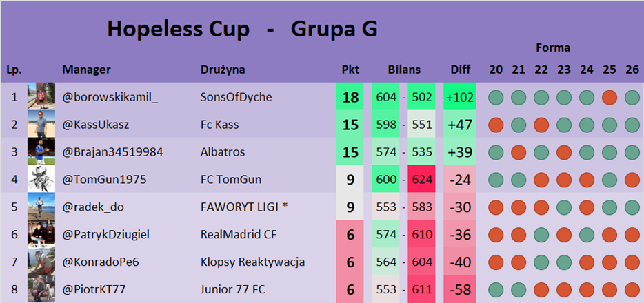
Task: Click the Diff column header
Action: [460, 70]
